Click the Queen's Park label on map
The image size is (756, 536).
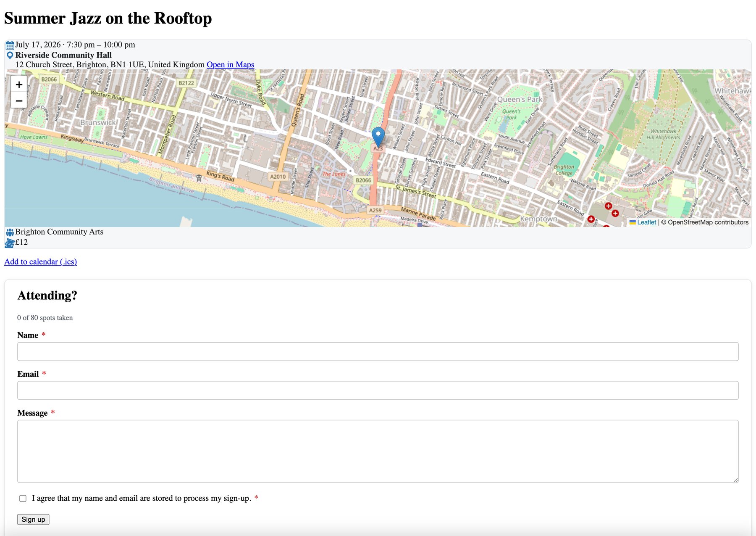(520, 100)
